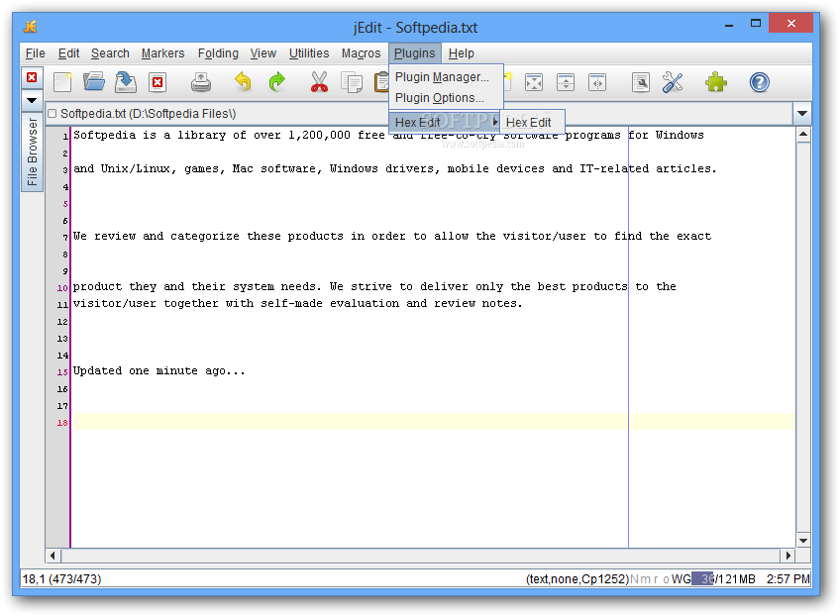Click the caret position status '18,1 (473/473)'

coord(61,579)
